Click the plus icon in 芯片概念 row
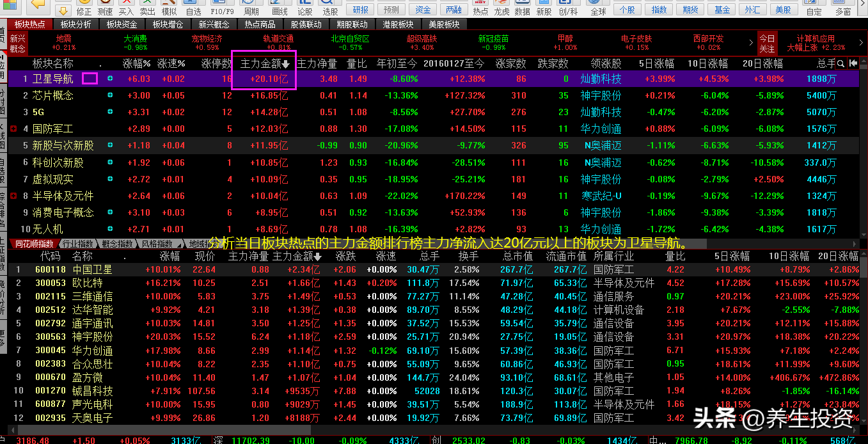868x444 pixels. coord(110,95)
